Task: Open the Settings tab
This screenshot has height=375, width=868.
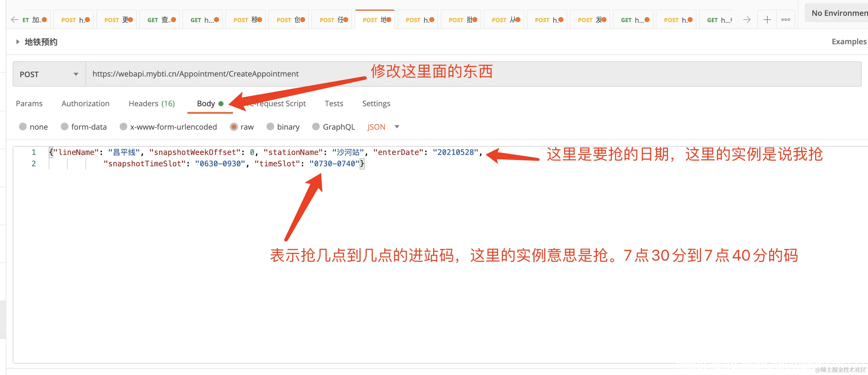Action: pos(376,104)
